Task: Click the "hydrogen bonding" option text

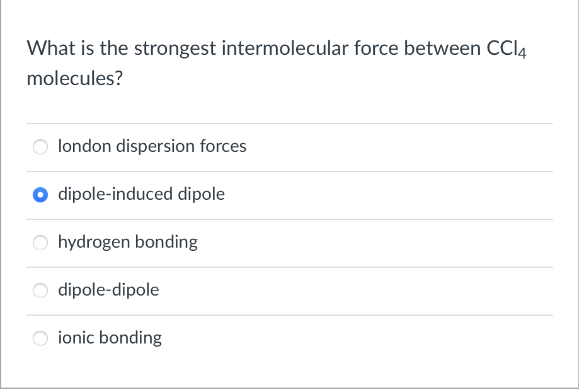Action: tap(127, 242)
